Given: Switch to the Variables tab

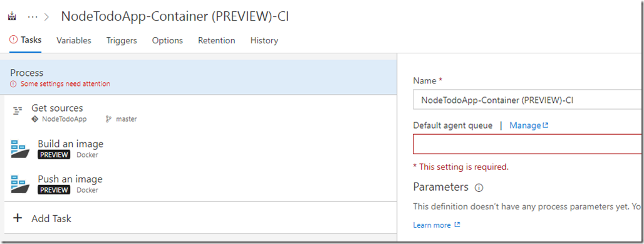Looking at the screenshot, I should point(74,40).
